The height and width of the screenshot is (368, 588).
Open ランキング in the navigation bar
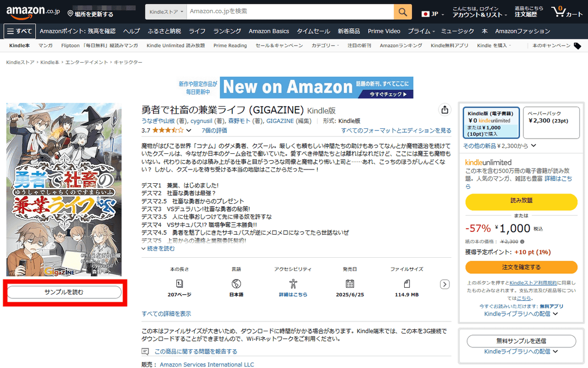click(x=227, y=31)
